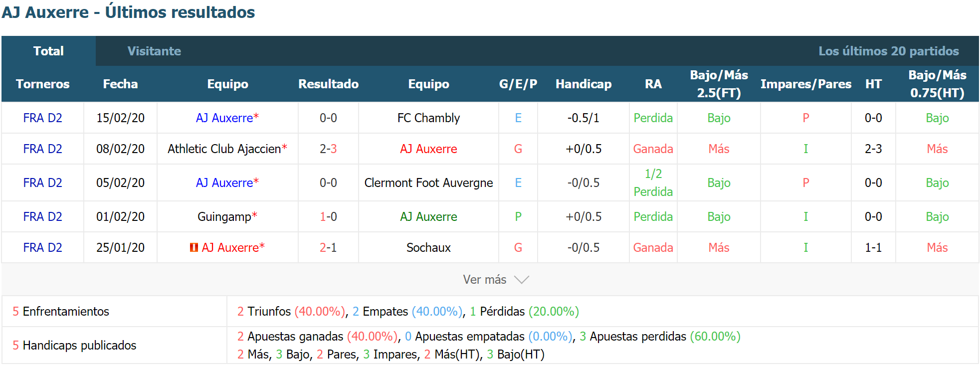Expand the Ver más chevron arrow
The width and height of the screenshot is (980, 367).
point(521,280)
